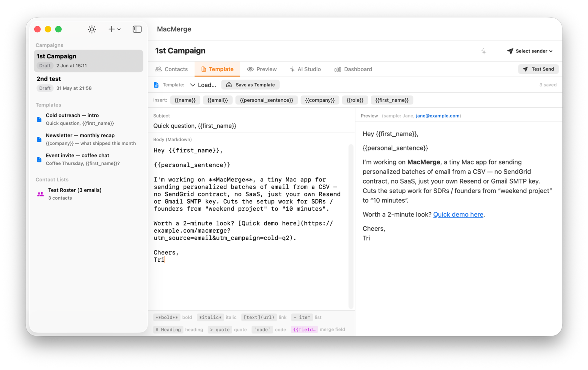Insert the {{personal_sentence}} merge field
588x370 pixels.
[267, 100]
